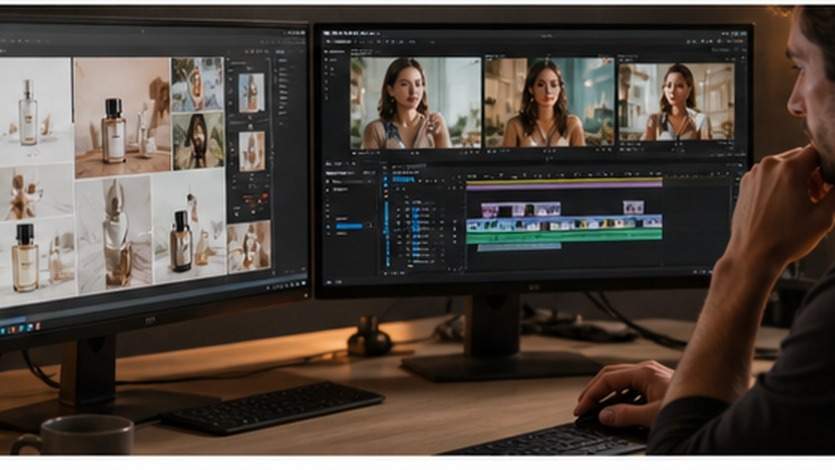Screen dimensions: 835x470
Task: Select the tall sculptural ceramic bottle photo
Action: (114, 234)
